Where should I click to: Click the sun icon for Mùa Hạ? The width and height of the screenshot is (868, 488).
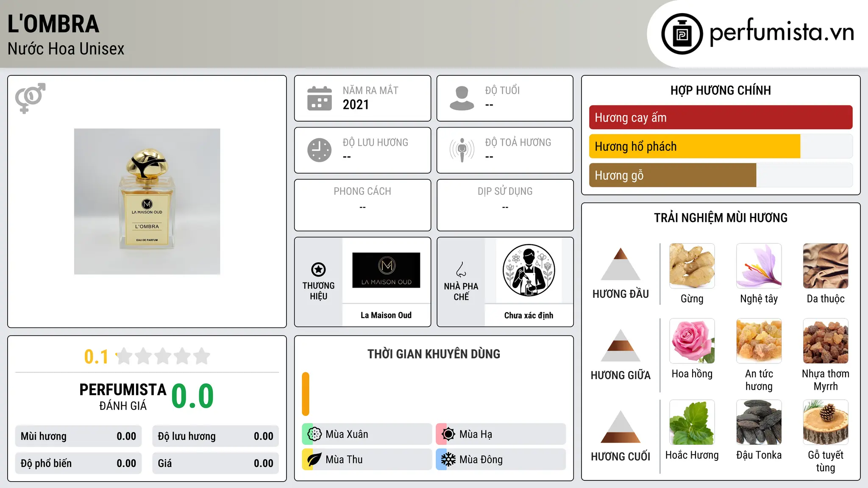448,434
